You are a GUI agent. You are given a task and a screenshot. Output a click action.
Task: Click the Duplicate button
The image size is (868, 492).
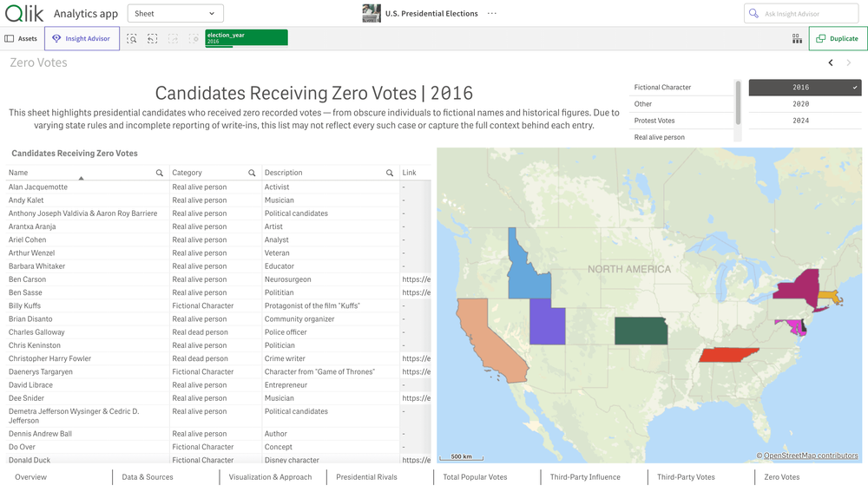click(838, 39)
